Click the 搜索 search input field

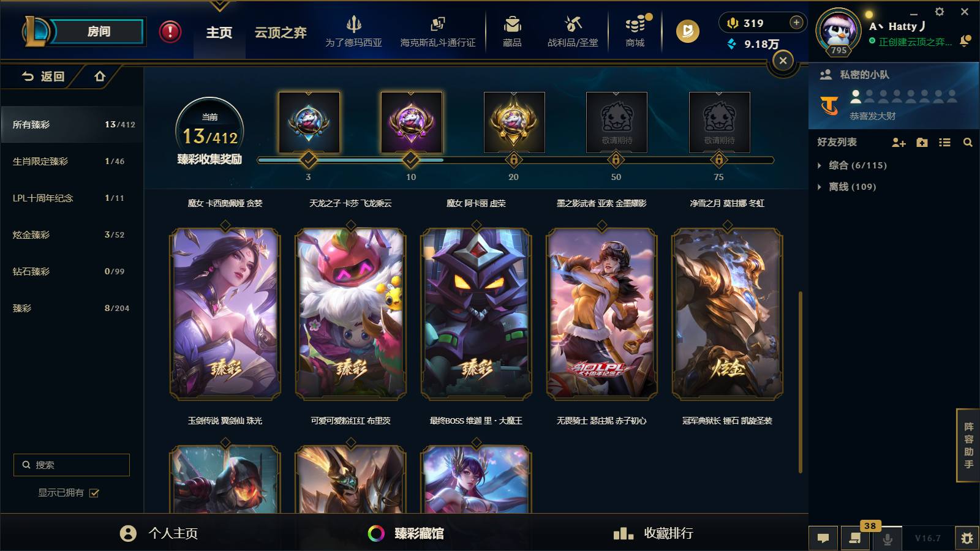72,465
